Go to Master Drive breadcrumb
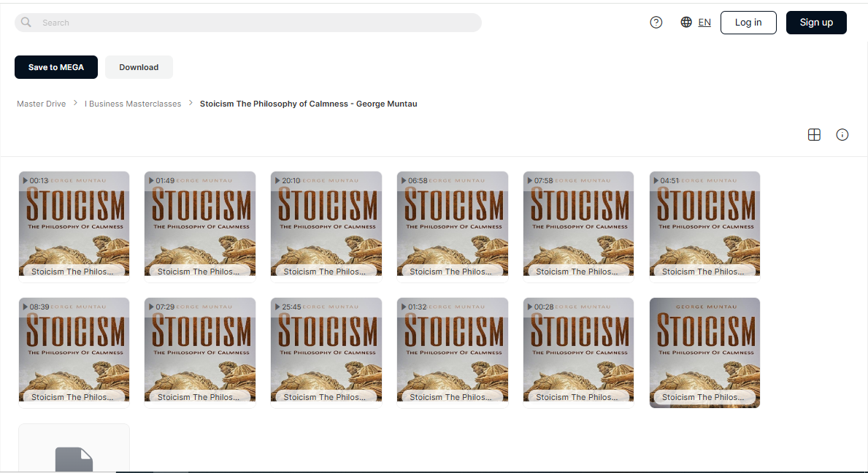 point(41,104)
